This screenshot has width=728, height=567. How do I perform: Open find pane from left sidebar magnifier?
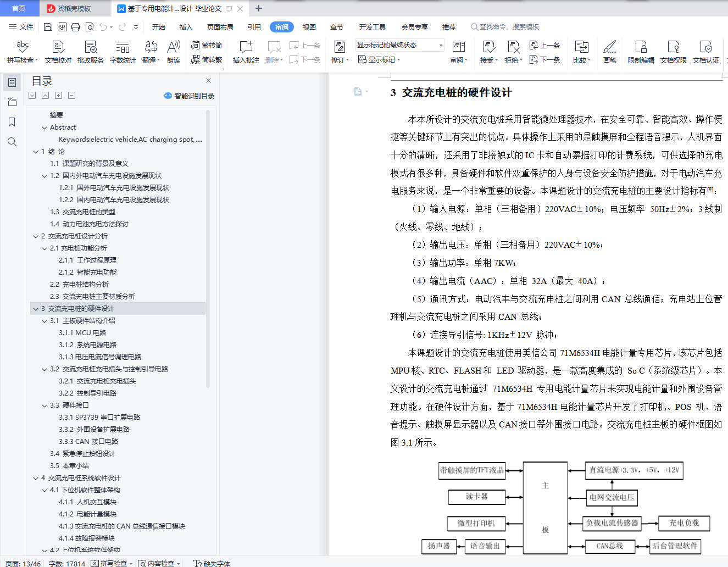tap(12, 142)
